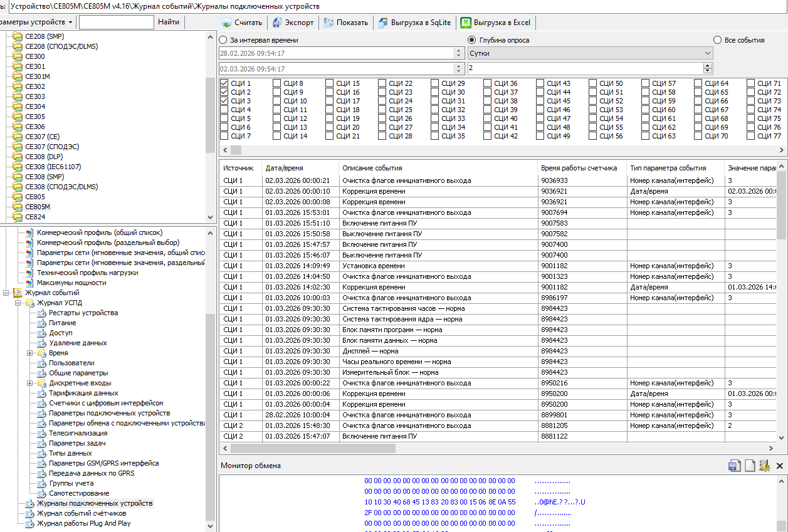The width and height of the screenshot is (788, 532).
Task: Click the CE805M folder icon in device tree
Action: (17, 207)
